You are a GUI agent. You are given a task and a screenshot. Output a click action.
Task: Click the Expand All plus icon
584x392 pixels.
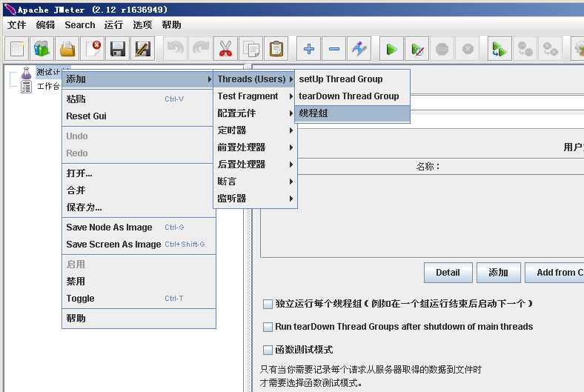309,49
